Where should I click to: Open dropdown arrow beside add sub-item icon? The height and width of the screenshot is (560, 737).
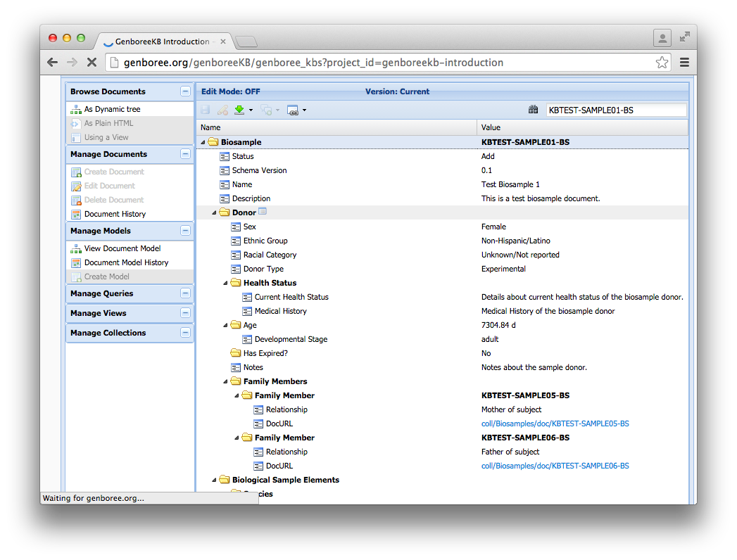(x=278, y=110)
